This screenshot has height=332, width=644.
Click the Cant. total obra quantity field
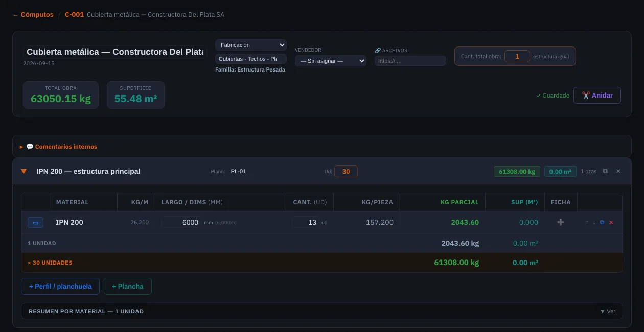(x=517, y=56)
